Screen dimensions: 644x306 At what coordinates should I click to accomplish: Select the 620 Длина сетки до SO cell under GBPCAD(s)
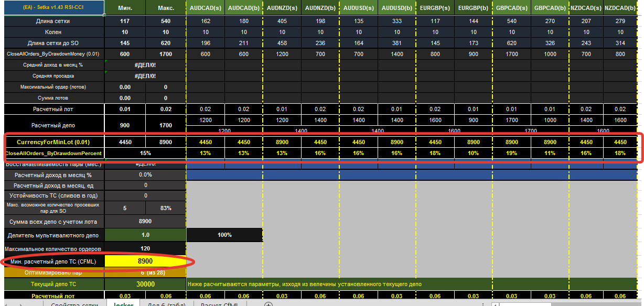click(x=511, y=43)
